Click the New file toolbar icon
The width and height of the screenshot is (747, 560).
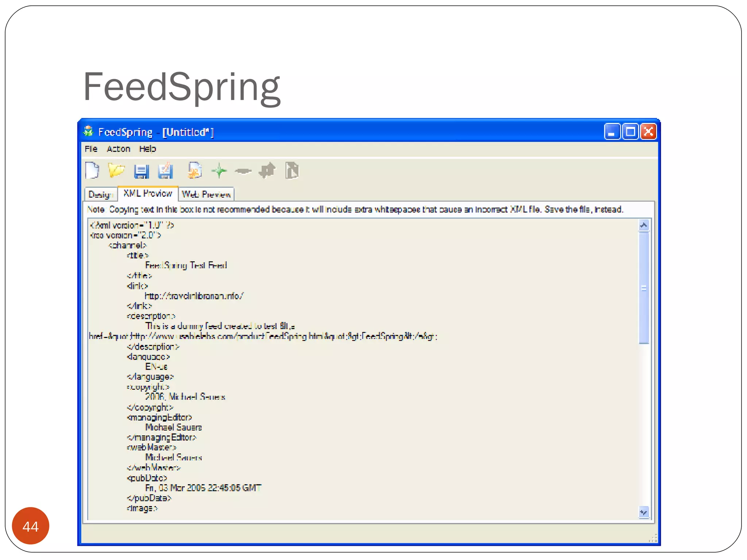point(92,170)
